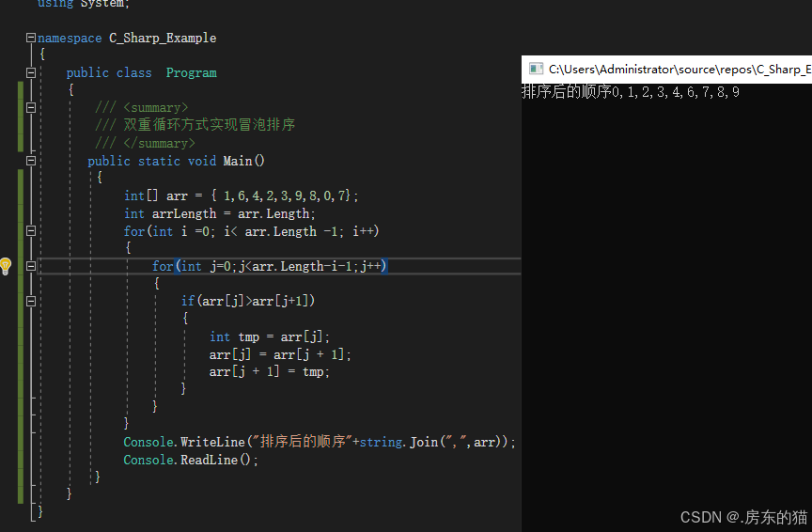812x532 pixels.
Task: Click the int arrLength = arr.Length line
Action: pyautogui.click(x=220, y=214)
